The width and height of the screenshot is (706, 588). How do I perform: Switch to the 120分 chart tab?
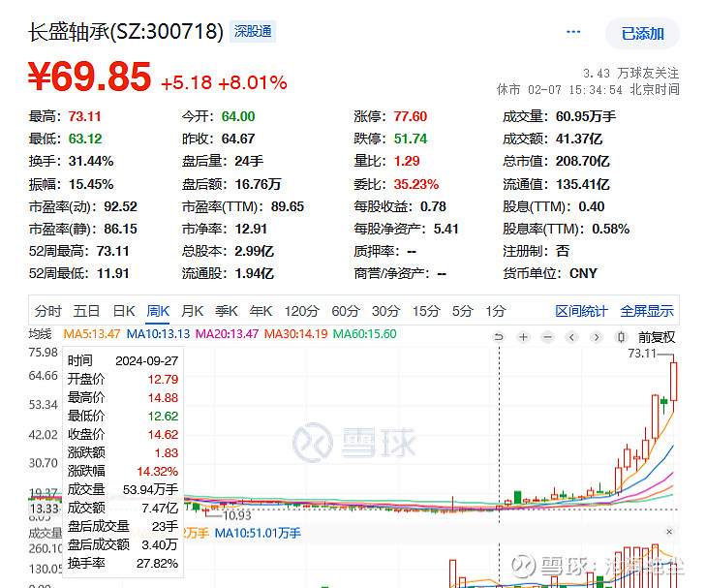click(301, 311)
